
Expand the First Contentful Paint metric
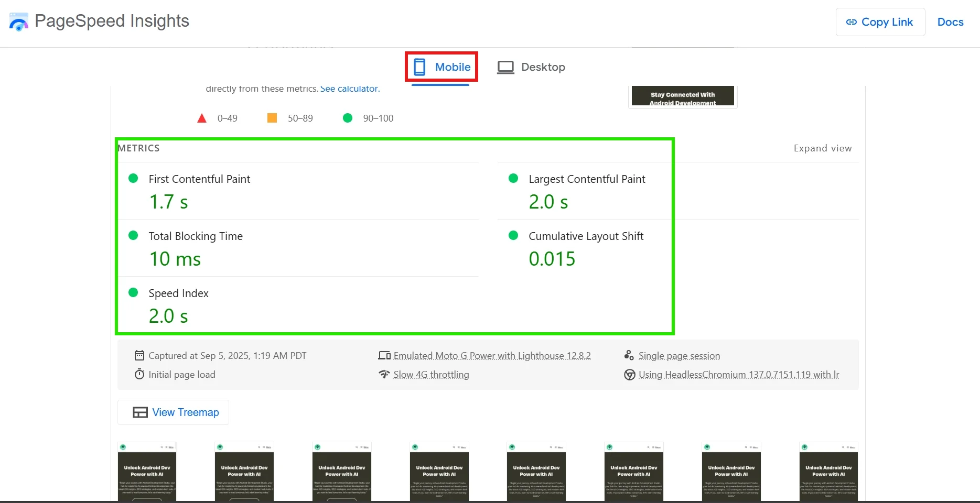click(x=199, y=179)
